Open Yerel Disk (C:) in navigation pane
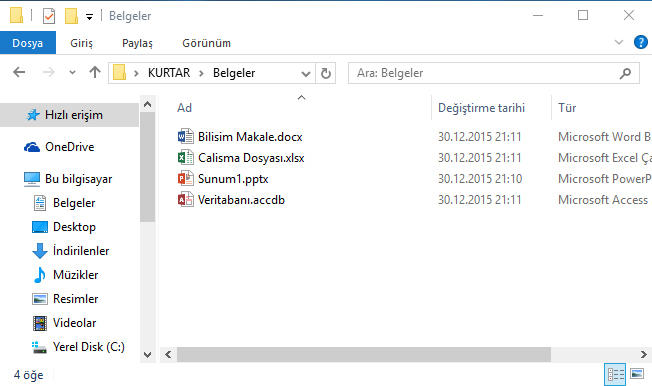The image size is (652, 386). point(89,347)
